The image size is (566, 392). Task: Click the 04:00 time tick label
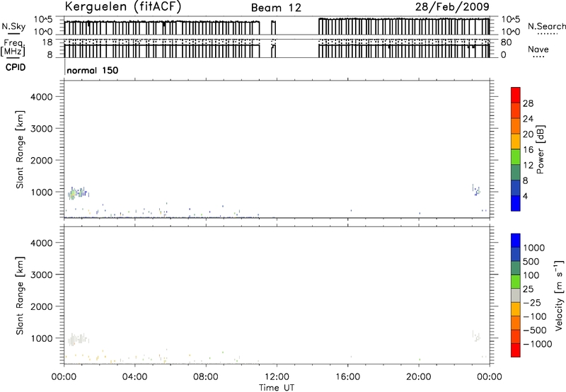coord(134,377)
